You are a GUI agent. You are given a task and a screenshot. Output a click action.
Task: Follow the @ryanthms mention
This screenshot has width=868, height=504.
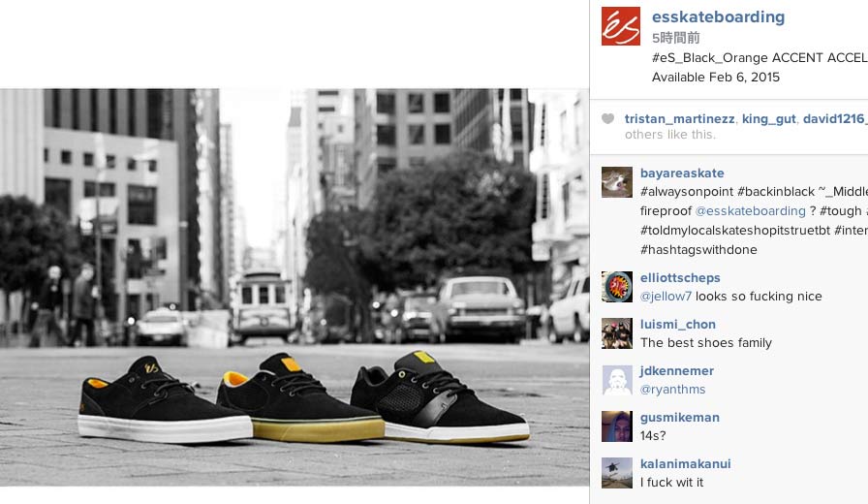(672, 390)
